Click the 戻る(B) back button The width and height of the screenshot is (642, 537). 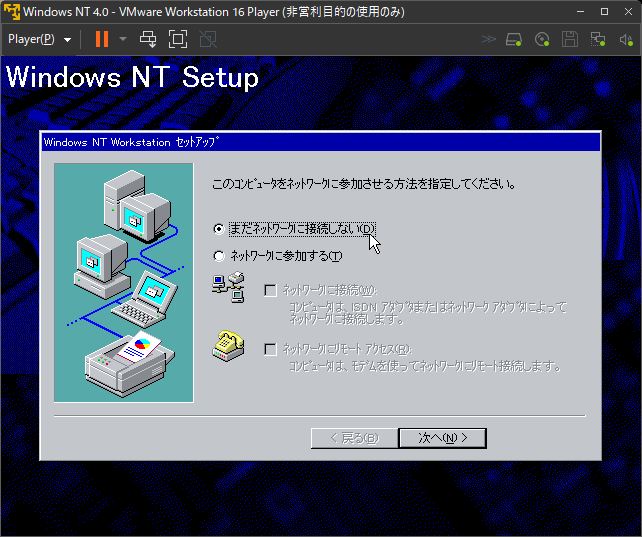[x=354, y=438]
